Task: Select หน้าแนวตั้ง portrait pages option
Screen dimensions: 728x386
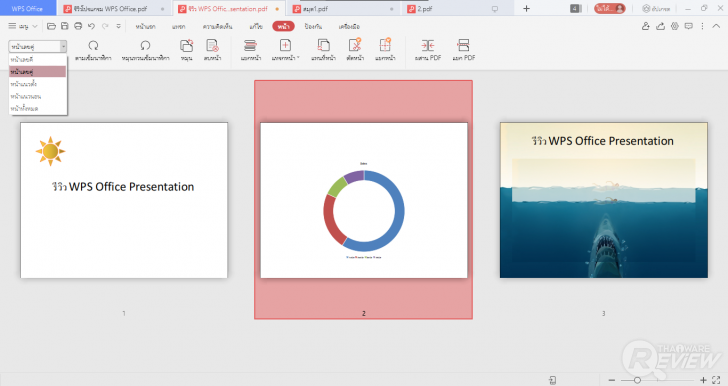Action: [x=38, y=84]
